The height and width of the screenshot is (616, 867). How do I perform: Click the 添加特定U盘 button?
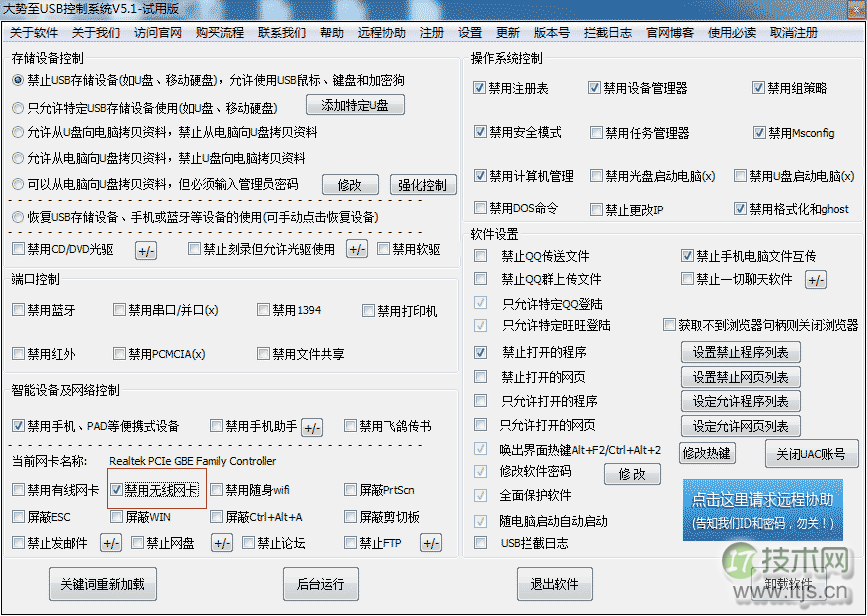355,105
